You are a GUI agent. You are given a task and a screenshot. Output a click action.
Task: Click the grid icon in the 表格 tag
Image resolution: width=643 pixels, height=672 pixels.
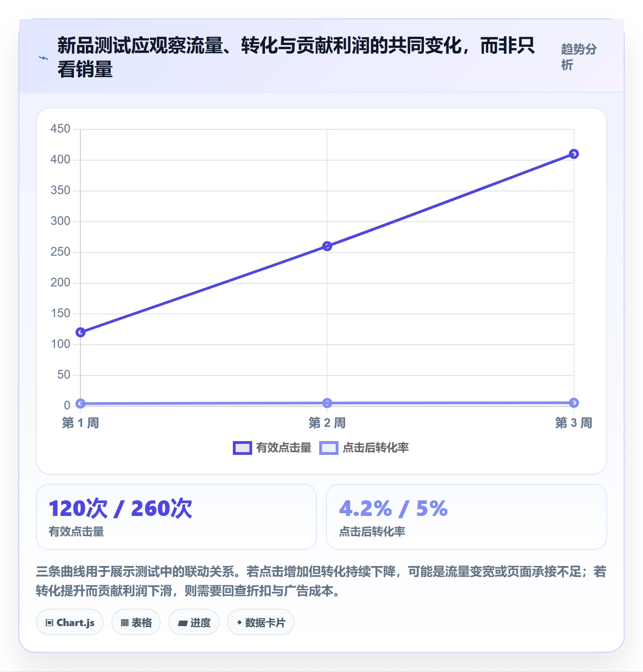(x=125, y=623)
